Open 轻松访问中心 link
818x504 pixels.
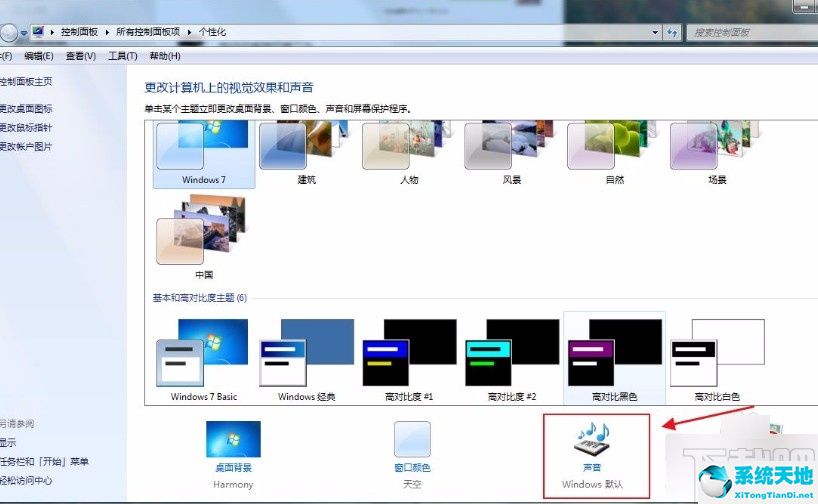click(x=26, y=480)
